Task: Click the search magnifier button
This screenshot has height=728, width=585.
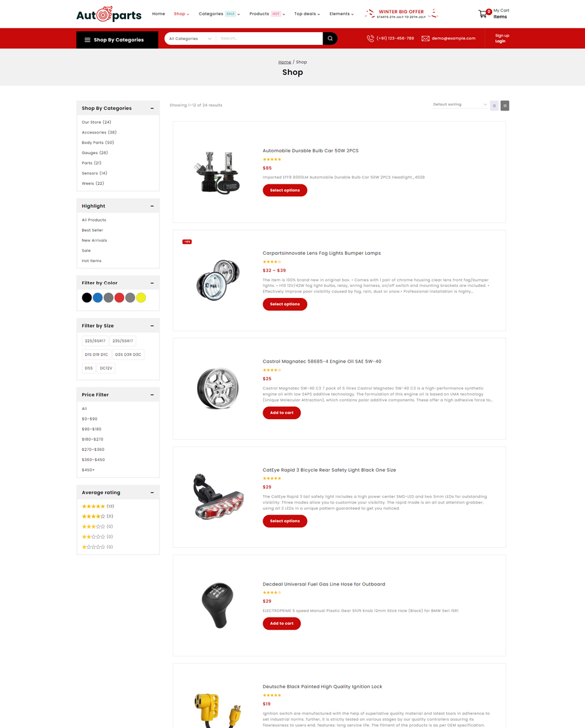Action: click(330, 38)
